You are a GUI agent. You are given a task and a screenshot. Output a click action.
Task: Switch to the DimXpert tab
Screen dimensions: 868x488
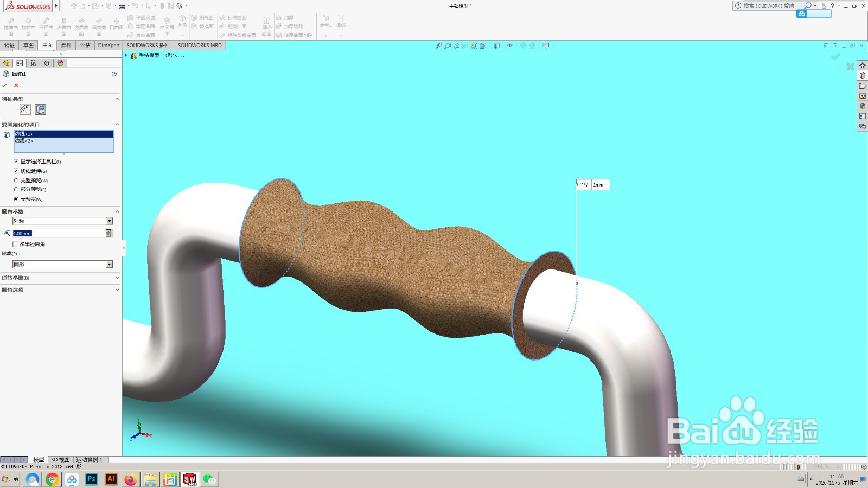point(108,46)
